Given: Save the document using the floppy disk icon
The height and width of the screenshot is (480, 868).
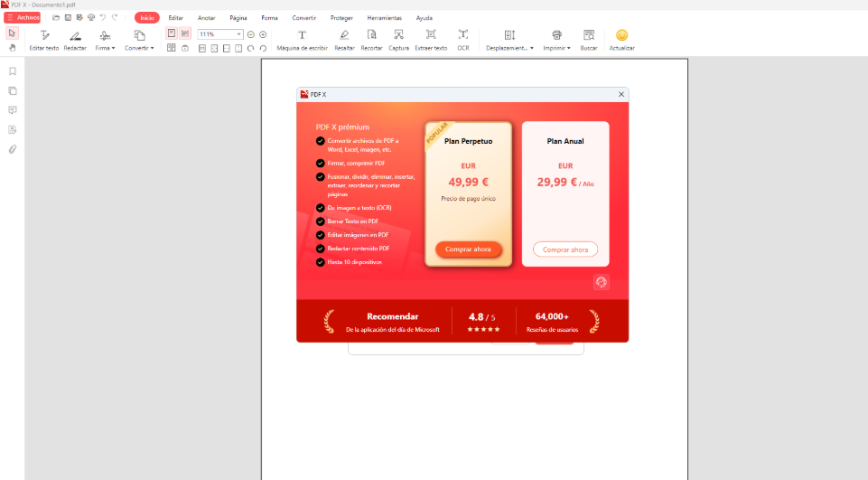Looking at the screenshot, I should point(68,18).
